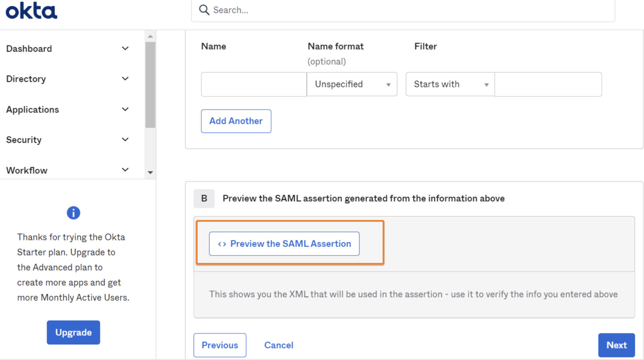644x360 pixels.
Task: Click the Add Another button
Action: point(236,121)
